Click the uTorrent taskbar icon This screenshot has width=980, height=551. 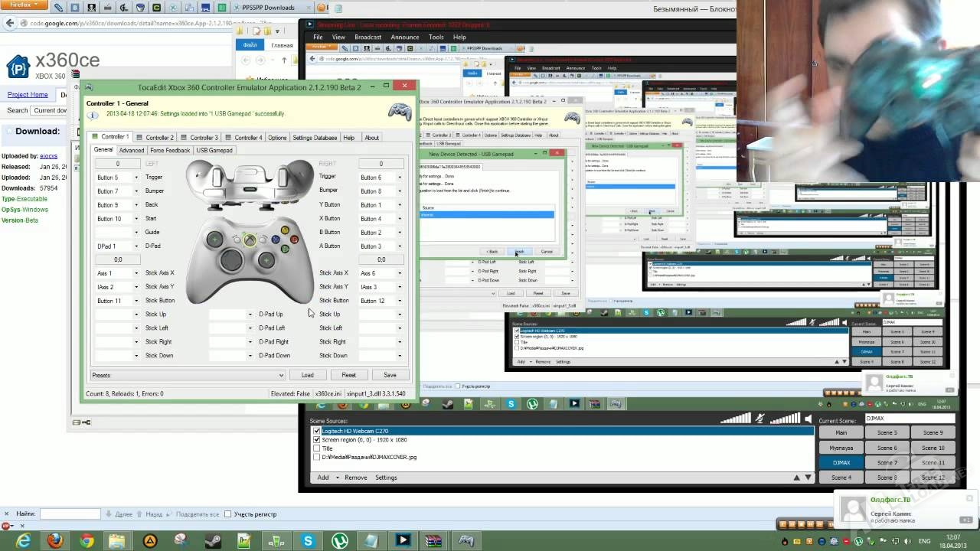tap(339, 540)
